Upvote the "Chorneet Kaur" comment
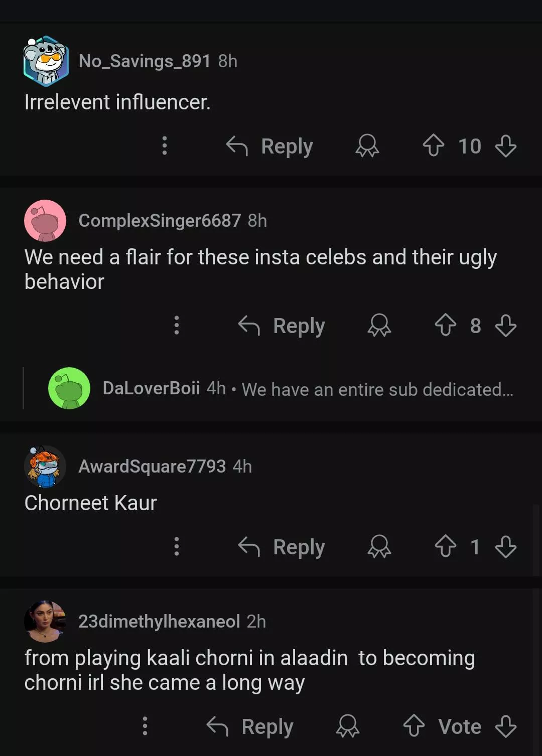The width and height of the screenshot is (542, 756). (x=445, y=546)
